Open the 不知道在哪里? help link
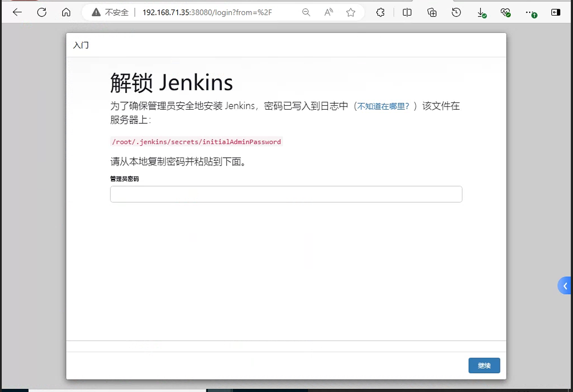This screenshot has height=392, width=573. (x=383, y=106)
